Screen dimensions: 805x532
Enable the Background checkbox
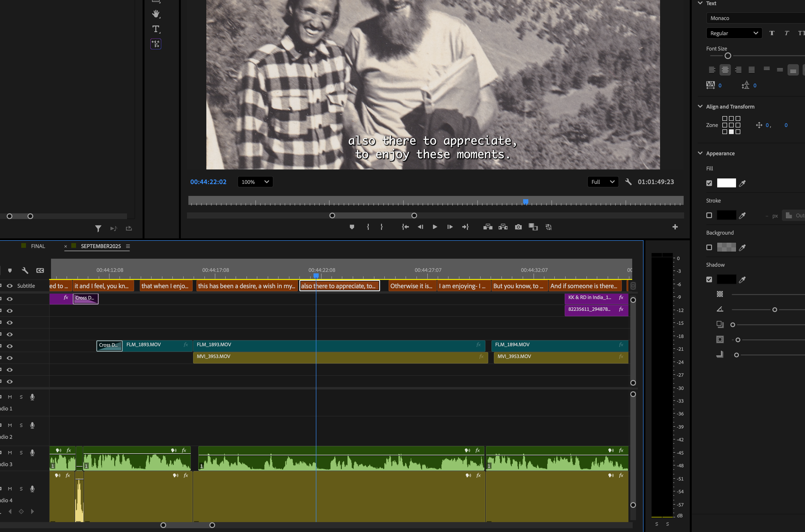point(709,247)
